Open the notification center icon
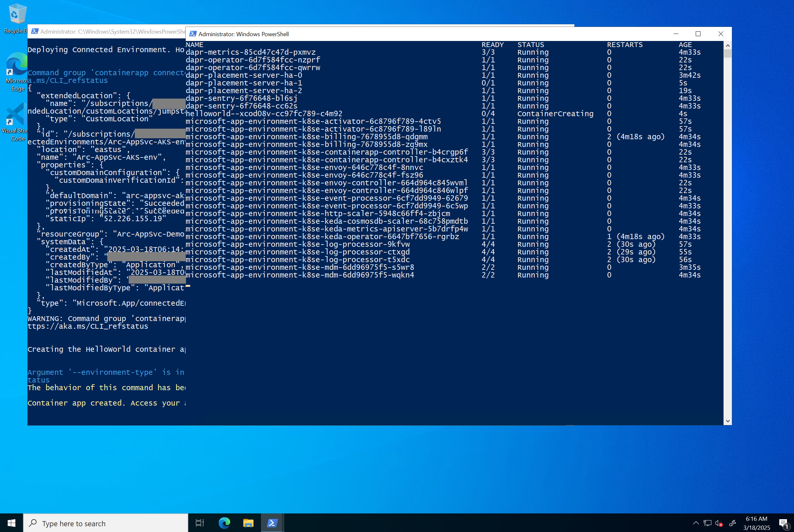This screenshot has width=794, height=532. click(783, 523)
